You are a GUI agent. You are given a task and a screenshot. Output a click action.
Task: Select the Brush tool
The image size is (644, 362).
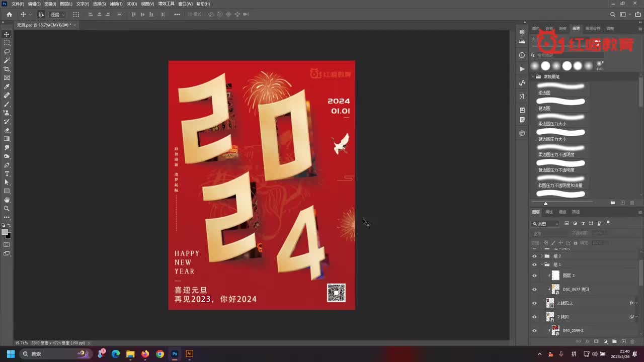coord(7,104)
